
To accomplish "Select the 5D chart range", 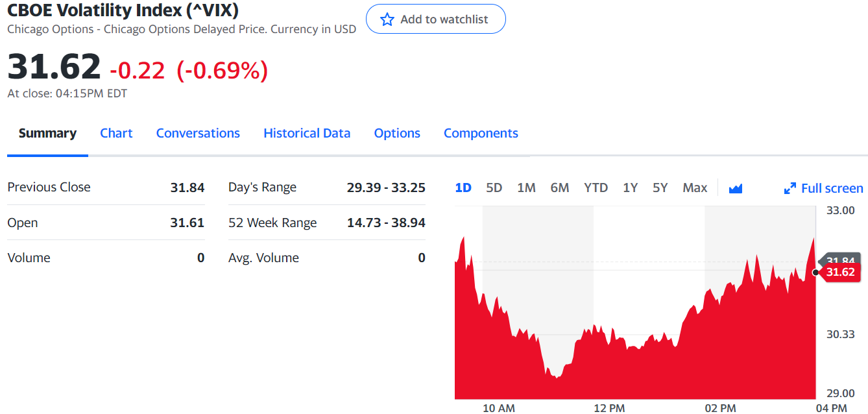I will point(494,188).
